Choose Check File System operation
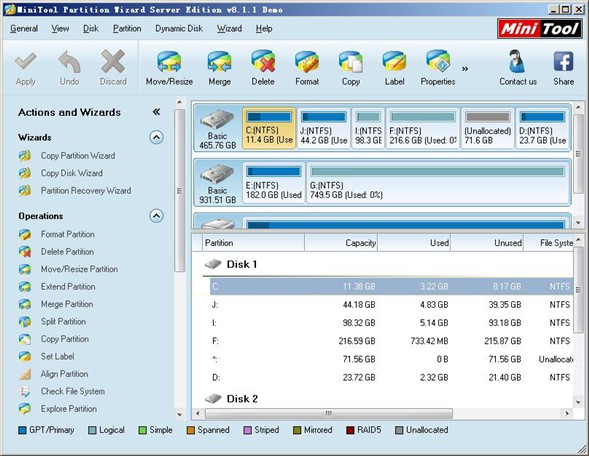589x456 pixels. pyautogui.click(x=72, y=391)
